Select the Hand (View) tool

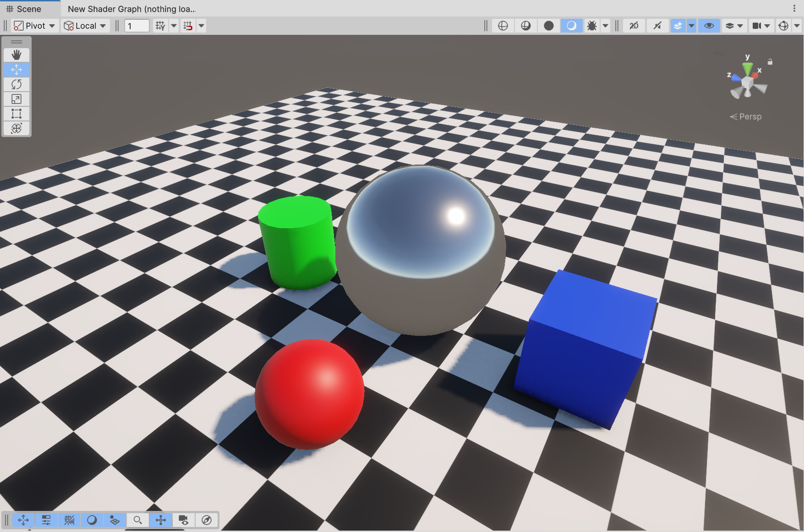16,55
